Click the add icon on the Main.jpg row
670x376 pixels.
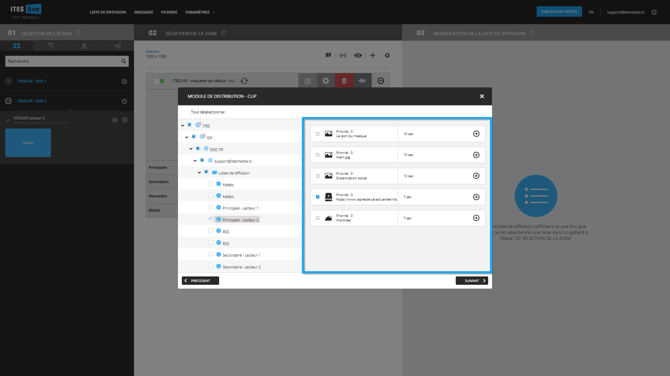(476, 155)
